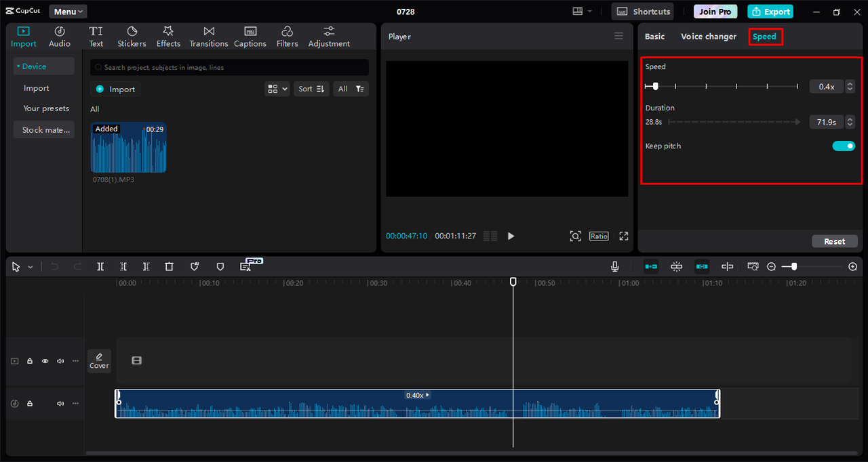Open the Stickers tab
Image resolution: width=868 pixels, height=462 pixels.
(132, 37)
